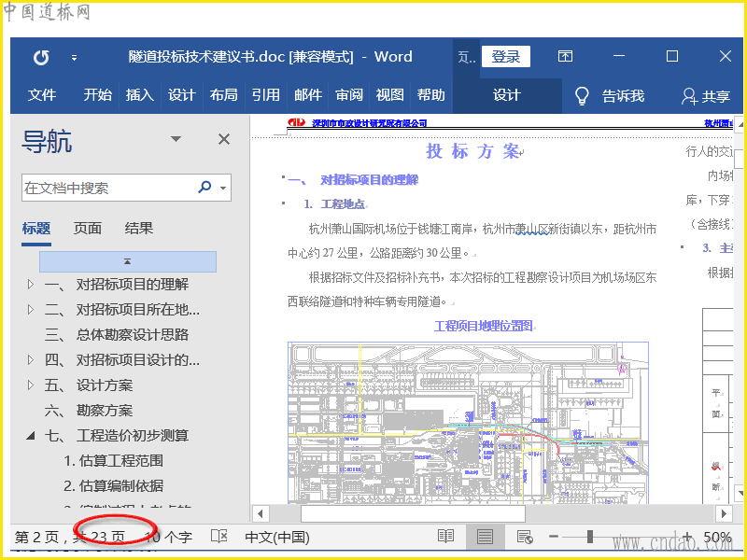Click the 工程项目地理位置图 caption

(483, 326)
